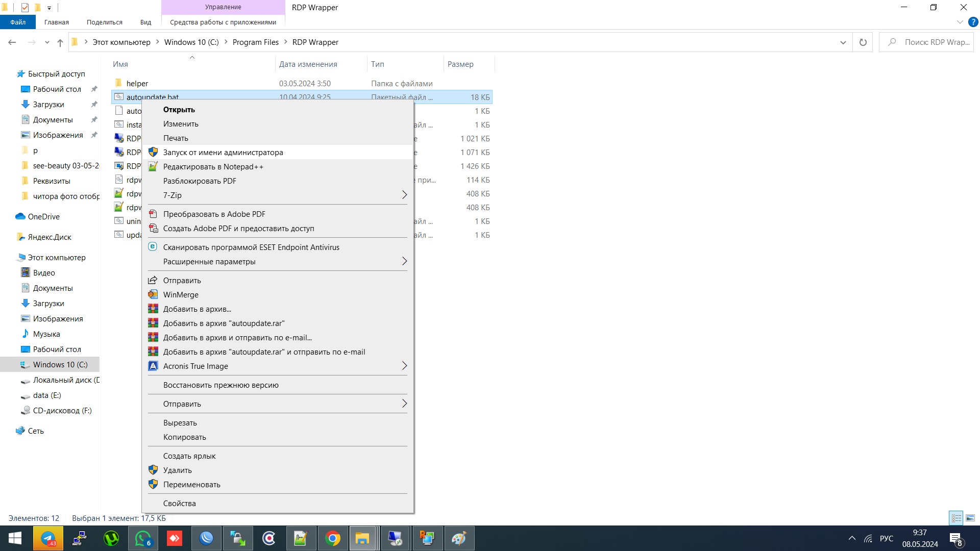Screen dimensions: 980x551
Task: Sort by Дата изменения column header
Action: coord(321,64)
